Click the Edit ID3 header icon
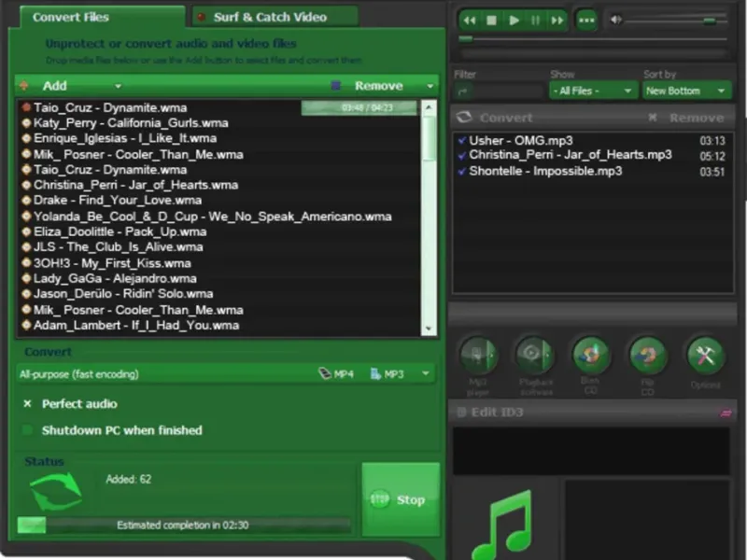The image size is (747, 560). click(x=461, y=413)
